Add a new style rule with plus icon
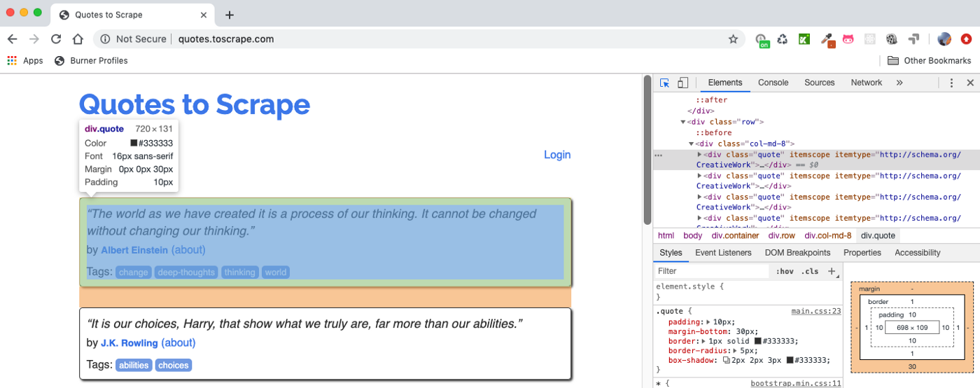 point(832,271)
